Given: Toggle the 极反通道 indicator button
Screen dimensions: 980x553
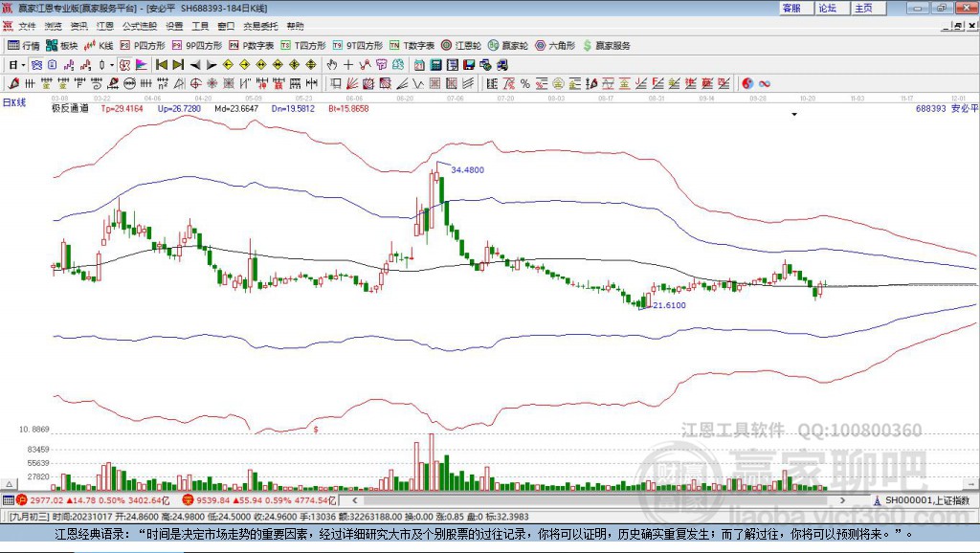Looking at the screenshot, I should 70,109.
